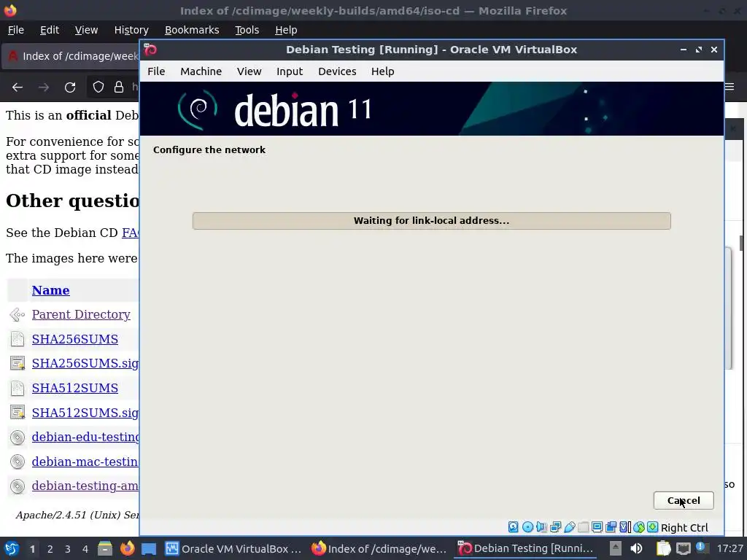Click the network adapters icon in VirtualBox status bar
The height and width of the screenshot is (560, 747).
555,527
